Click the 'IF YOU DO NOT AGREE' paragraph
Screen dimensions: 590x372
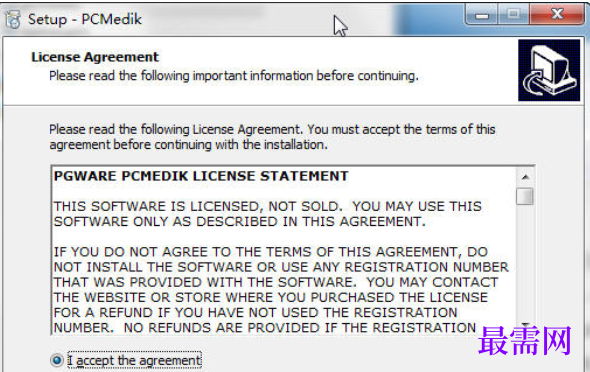[x=281, y=290]
